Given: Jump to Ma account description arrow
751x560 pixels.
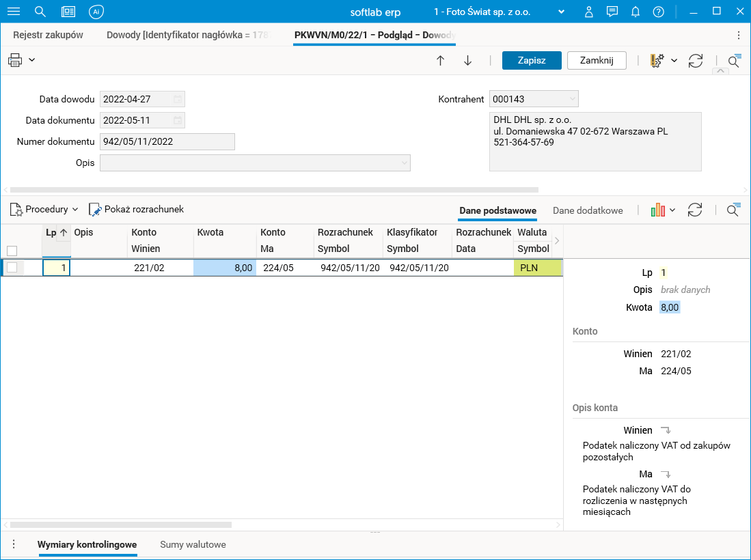Looking at the screenshot, I should click(x=666, y=474).
